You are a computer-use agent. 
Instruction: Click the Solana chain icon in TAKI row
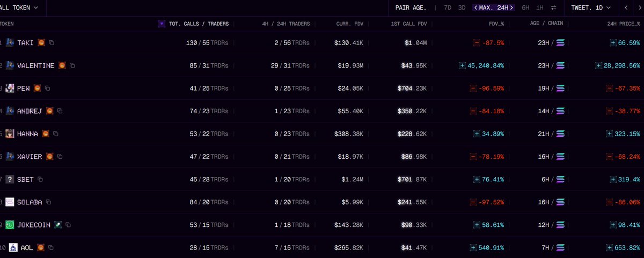pos(561,42)
